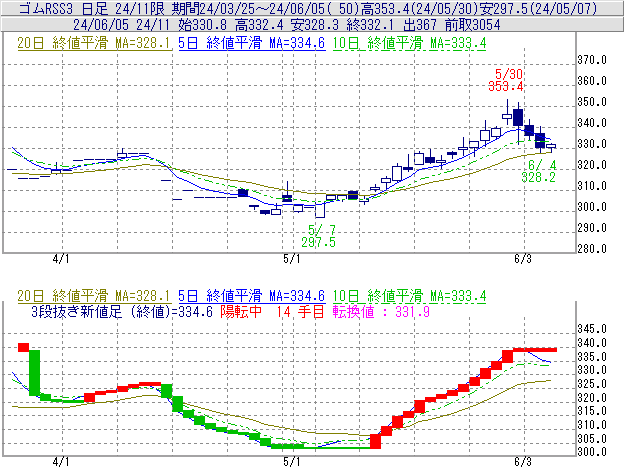Click the 4/1 date label under upper chart
624x475 pixels.
[61, 259]
